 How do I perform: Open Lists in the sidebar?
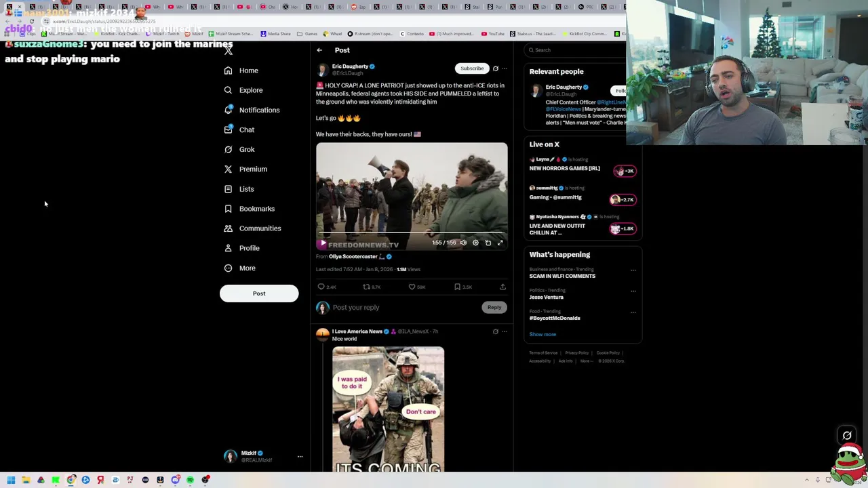[x=239, y=189]
